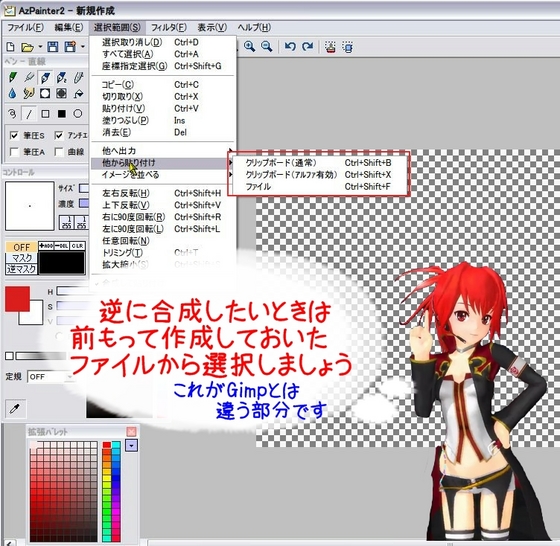Choose circle draw mode
This screenshot has height=546, width=560.
(x=78, y=114)
